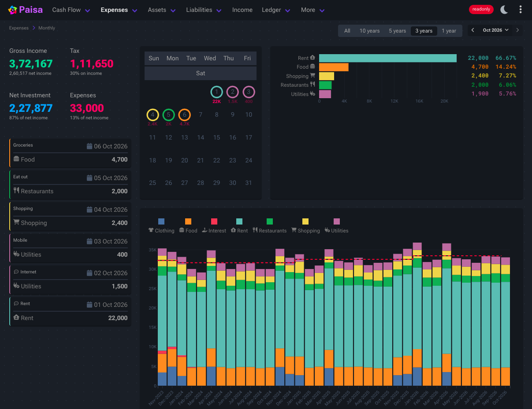Screen dimensions: 532x409
Task: Click the Shopping cart icon in bar chart
Action: 313,76
